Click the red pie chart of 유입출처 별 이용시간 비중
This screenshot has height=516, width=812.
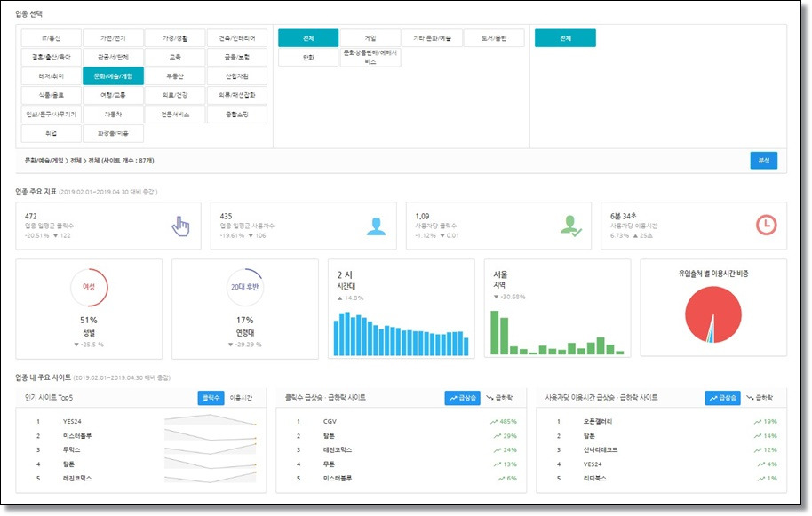pos(713,314)
